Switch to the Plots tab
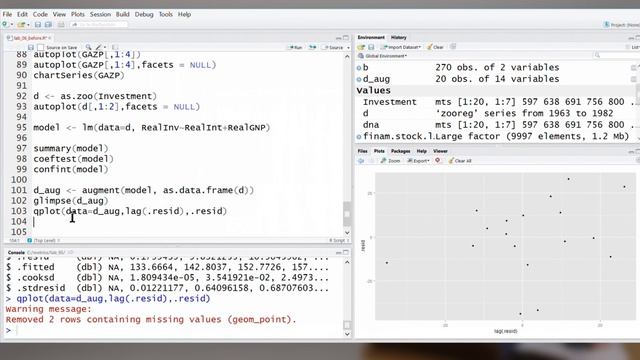 point(379,151)
